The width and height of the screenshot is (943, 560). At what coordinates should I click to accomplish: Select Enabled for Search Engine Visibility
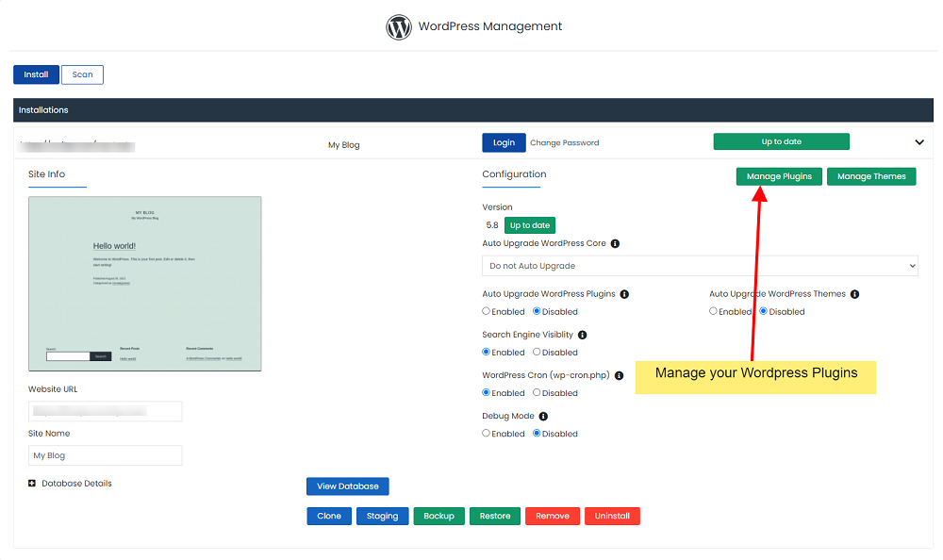[486, 352]
